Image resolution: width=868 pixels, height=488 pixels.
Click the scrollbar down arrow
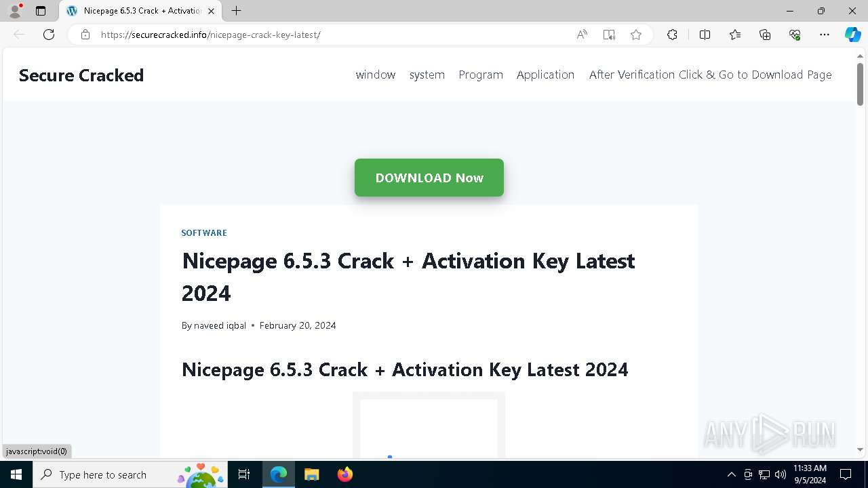coord(860,449)
